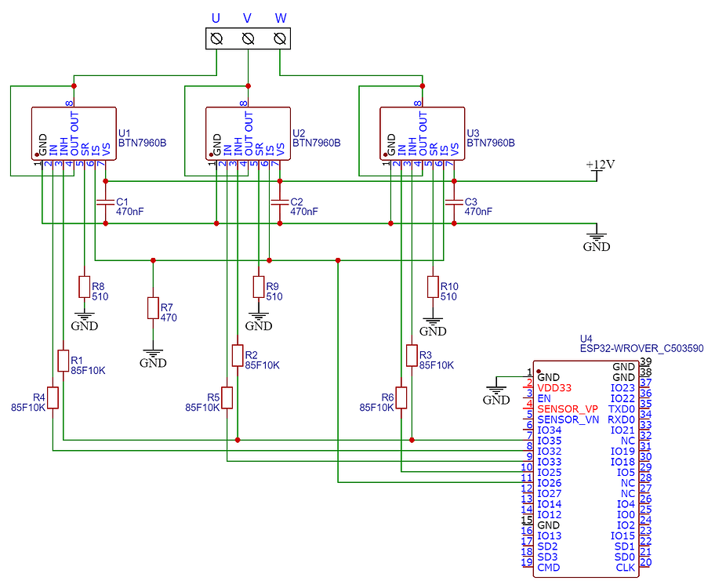
Task: Select resistor R10 510
Action: (x=434, y=286)
